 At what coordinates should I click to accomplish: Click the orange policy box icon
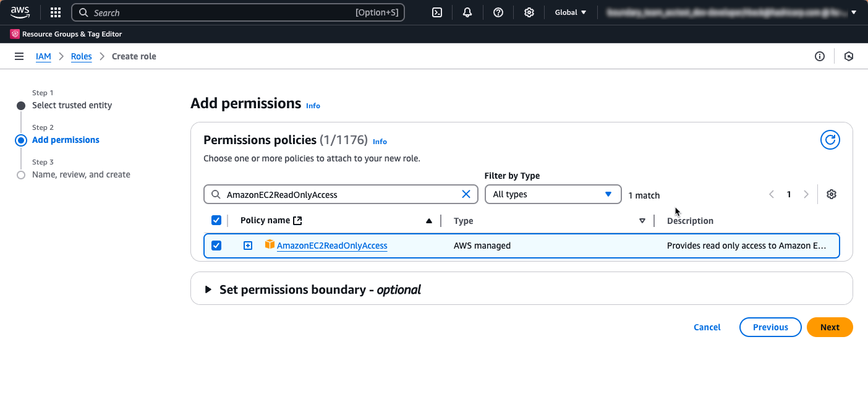[270, 244]
